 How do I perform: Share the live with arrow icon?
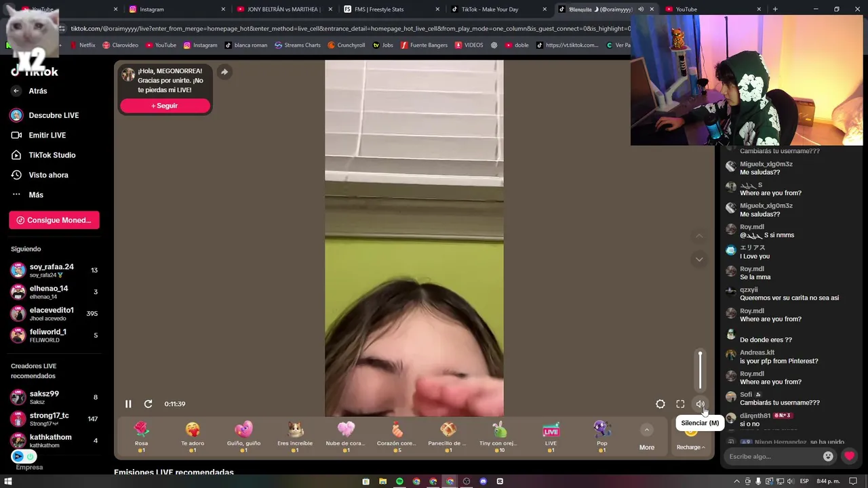coord(224,72)
